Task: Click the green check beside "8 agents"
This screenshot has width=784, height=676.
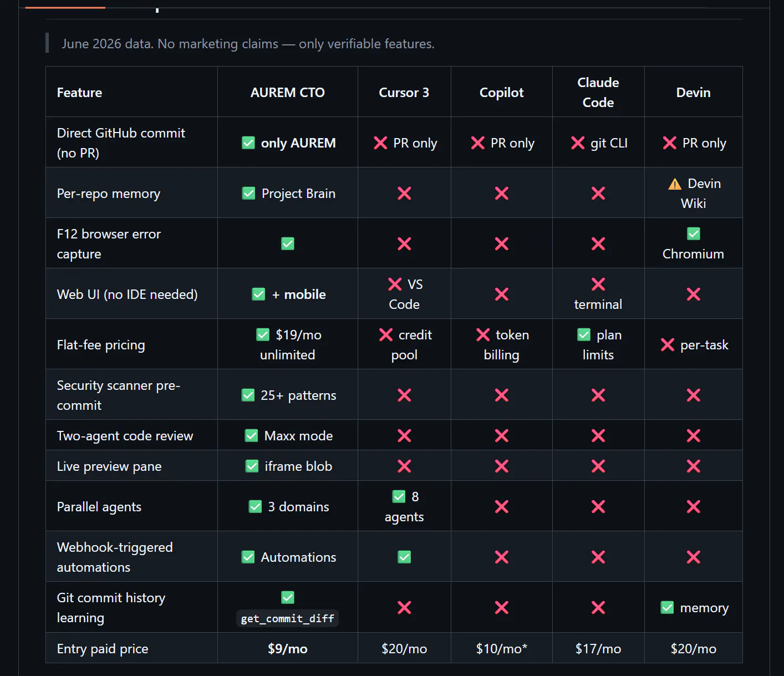Action: [399, 497]
